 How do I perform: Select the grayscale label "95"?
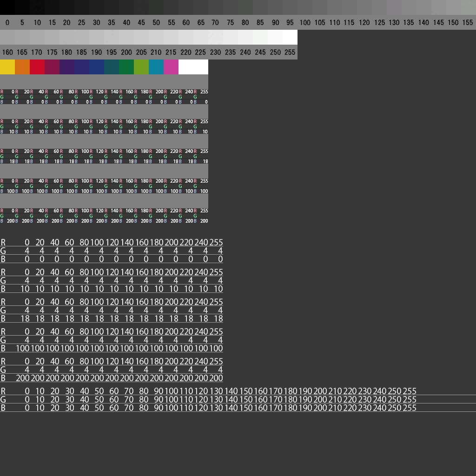click(290, 22)
